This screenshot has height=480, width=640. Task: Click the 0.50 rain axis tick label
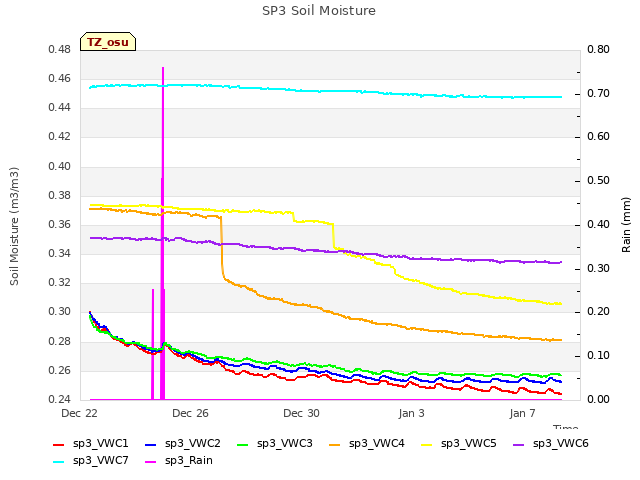(598, 180)
